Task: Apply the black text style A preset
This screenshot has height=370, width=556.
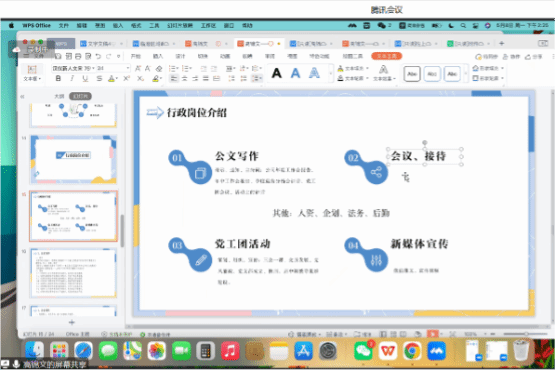Action: click(277, 73)
